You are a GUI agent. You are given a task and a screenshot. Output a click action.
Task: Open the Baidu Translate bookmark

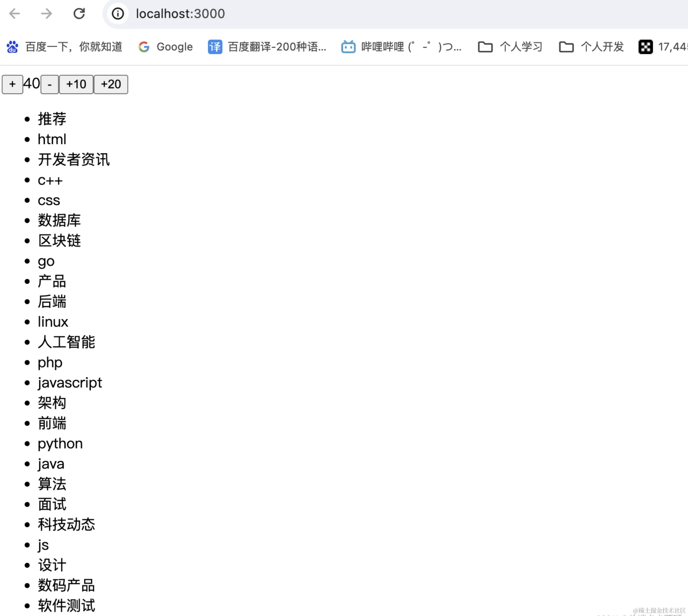click(x=267, y=47)
